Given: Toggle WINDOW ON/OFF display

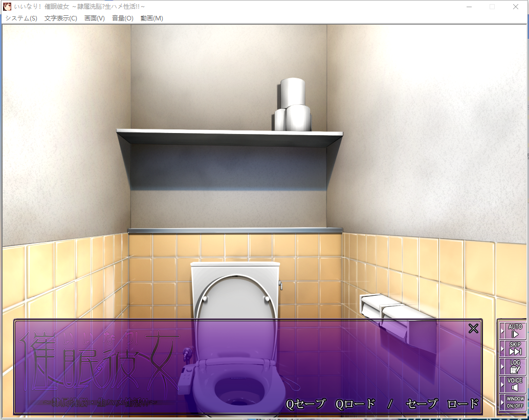Looking at the screenshot, I should 515,402.
